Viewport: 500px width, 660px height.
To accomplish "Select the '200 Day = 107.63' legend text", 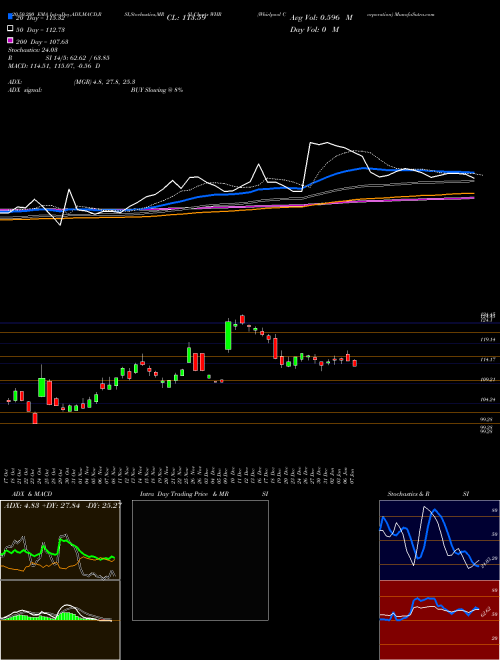I will (x=42, y=42).
